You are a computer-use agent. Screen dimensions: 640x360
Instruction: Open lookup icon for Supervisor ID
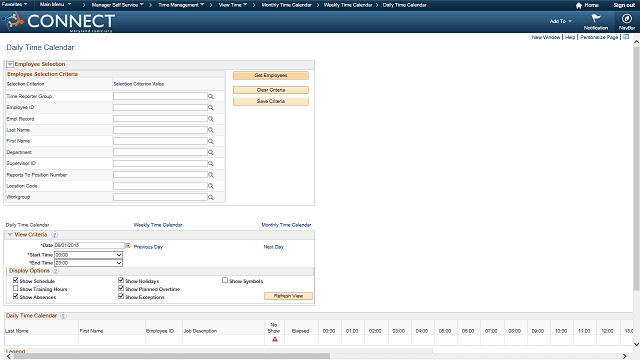click(211, 163)
